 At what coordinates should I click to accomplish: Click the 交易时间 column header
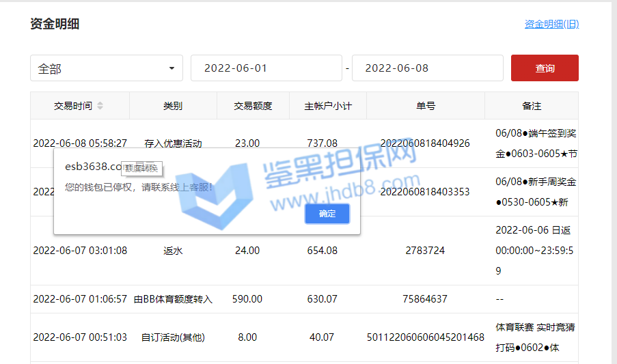click(x=73, y=106)
